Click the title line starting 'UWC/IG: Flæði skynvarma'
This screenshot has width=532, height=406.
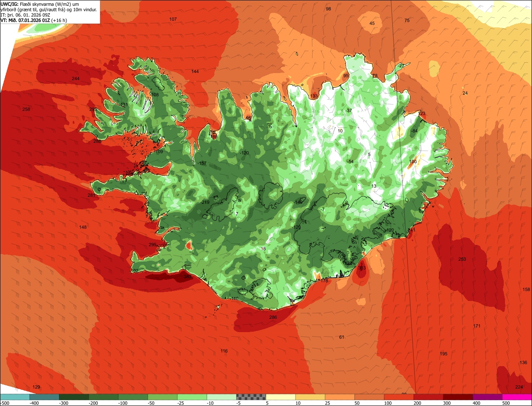click(x=40, y=4)
